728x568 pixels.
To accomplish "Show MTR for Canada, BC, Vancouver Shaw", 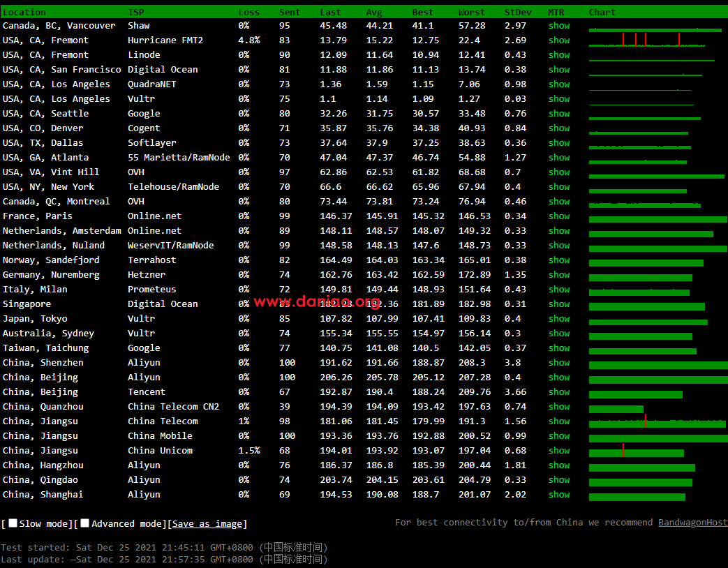I will 559,26.
